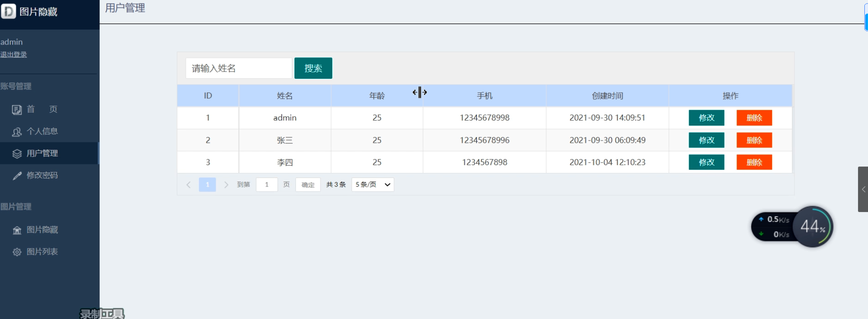
Task: Open 修改密码 menu item
Action: [49, 175]
